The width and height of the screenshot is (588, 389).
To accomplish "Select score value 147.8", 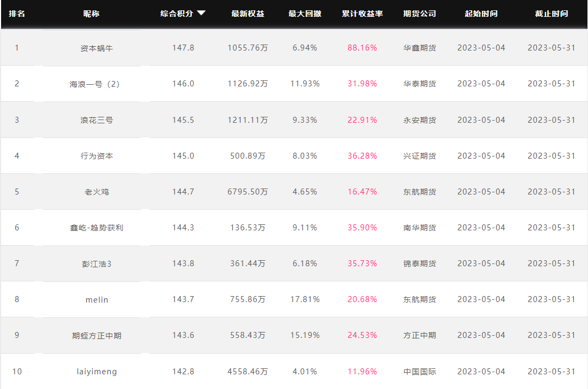I will 183,48.
